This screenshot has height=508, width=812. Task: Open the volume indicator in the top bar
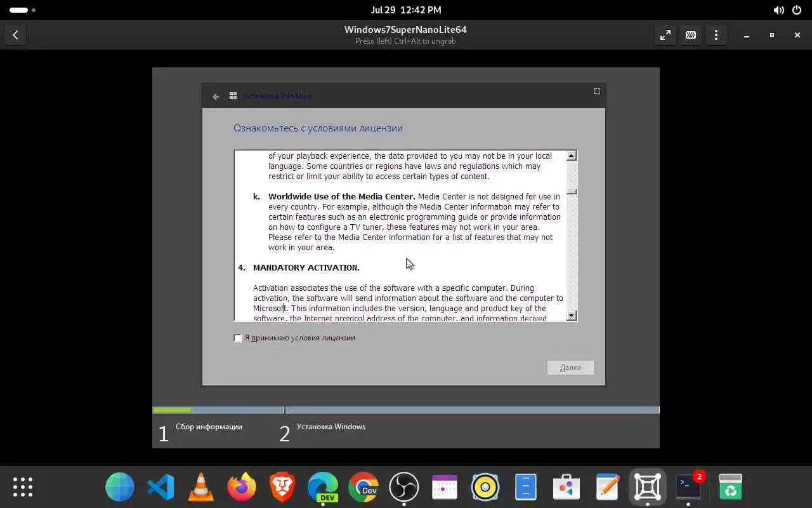778,10
